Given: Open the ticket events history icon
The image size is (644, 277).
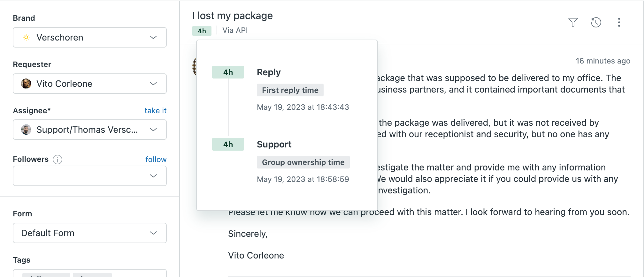Looking at the screenshot, I should click(596, 22).
